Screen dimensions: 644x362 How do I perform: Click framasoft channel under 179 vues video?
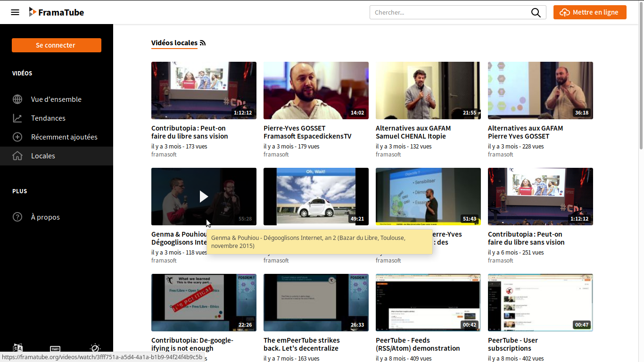276,155
